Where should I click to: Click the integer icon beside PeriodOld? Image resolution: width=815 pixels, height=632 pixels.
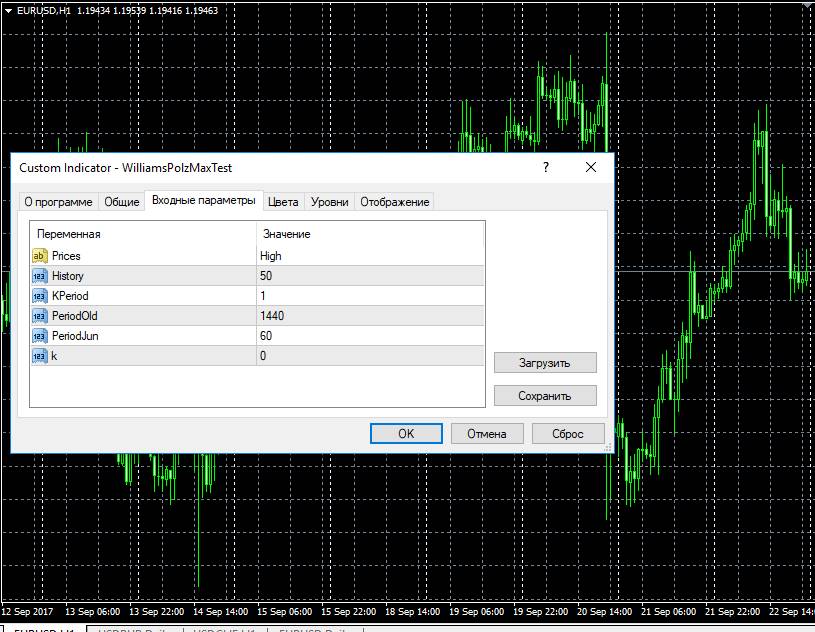pos(40,316)
